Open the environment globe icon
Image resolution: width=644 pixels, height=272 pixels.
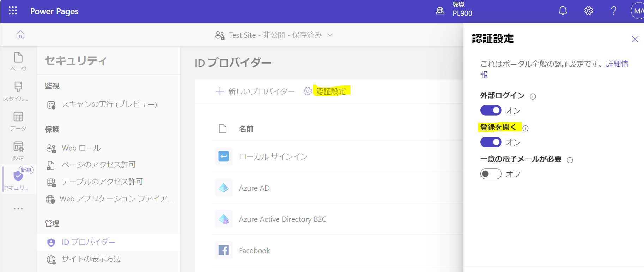(440, 11)
